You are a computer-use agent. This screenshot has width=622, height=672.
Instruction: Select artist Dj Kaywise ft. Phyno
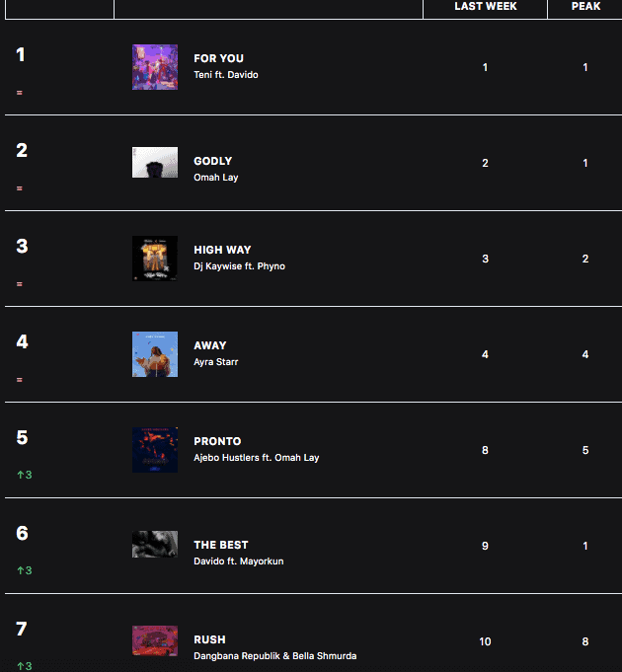(x=239, y=266)
